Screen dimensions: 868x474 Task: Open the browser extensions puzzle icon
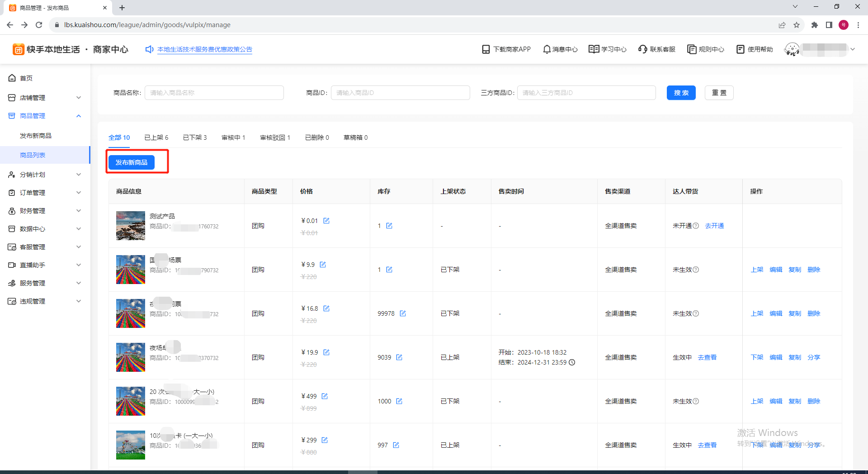[x=814, y=25]
